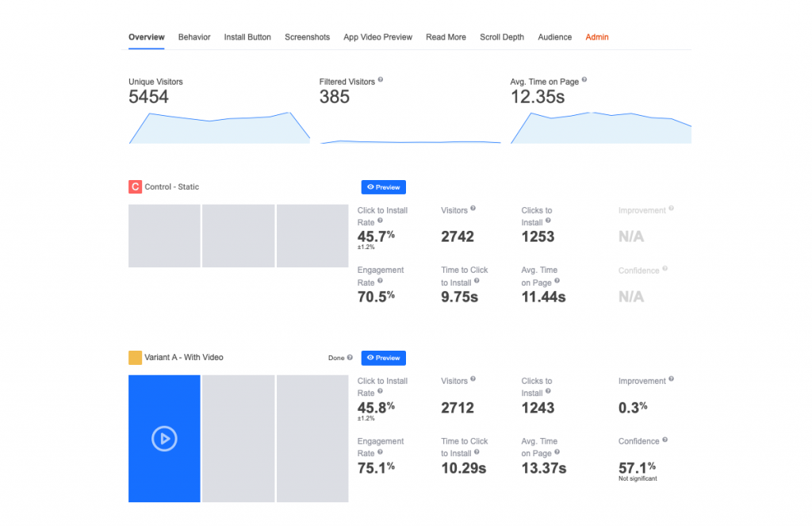Click the first gray screenshot placeholder in Control
Viewport: 812px width, 526px height.
click(164, 236)
